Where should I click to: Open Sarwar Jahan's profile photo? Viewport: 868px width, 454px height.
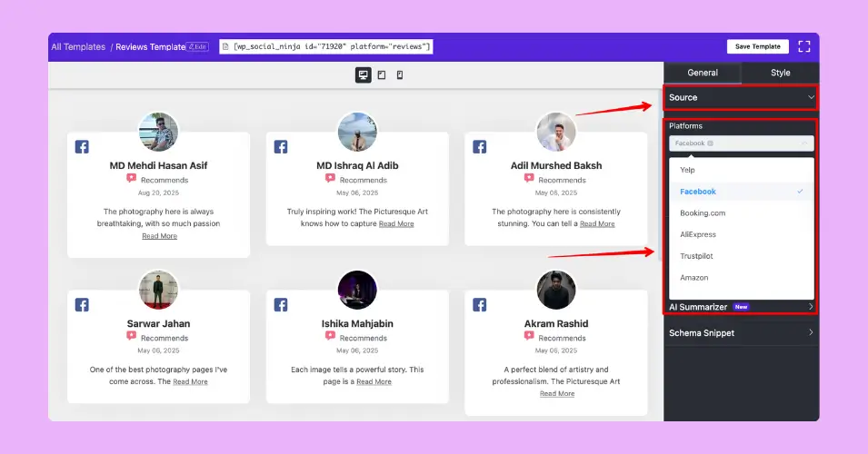coord(158,290)
